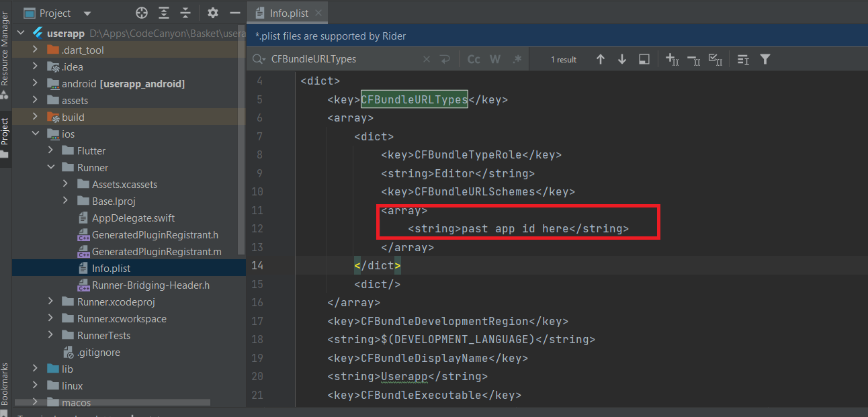Close the Info.plist editor tab

point(318,13)
